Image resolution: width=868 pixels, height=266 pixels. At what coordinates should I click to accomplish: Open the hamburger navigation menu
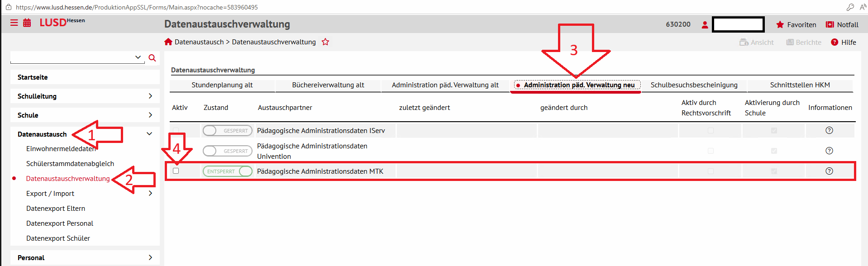coord(14,23)
